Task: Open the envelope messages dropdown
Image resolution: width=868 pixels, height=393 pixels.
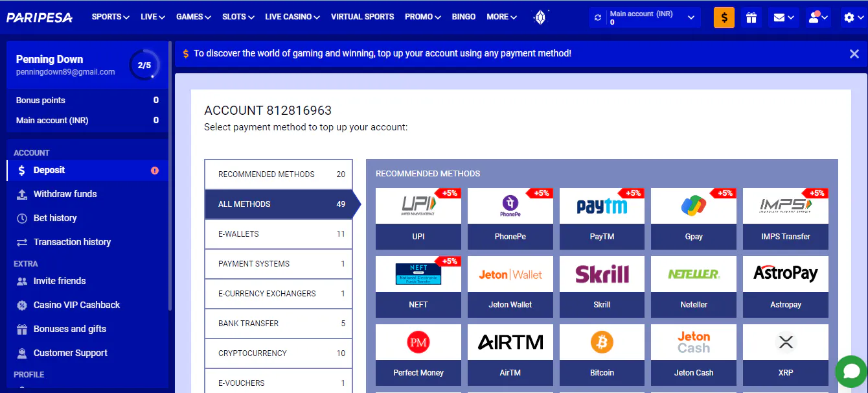Action: [783, 18]
